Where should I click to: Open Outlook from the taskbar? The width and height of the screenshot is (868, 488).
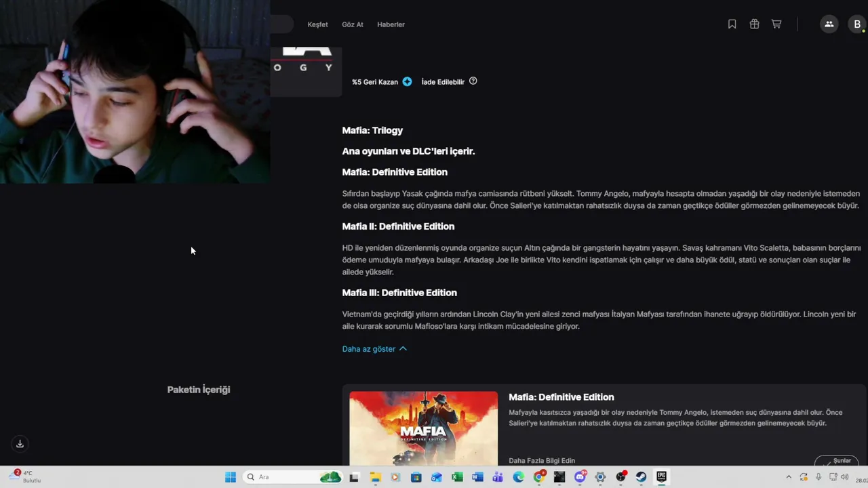coord(437,477)
